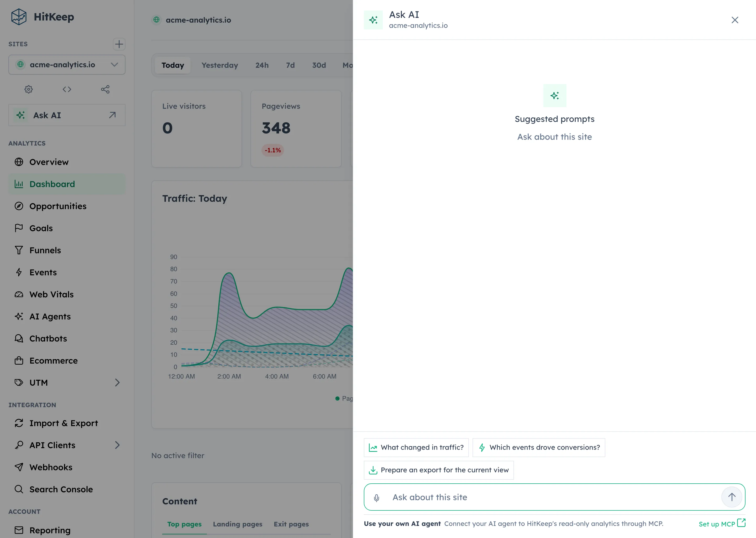Open the Opportunities page
Screen dimensions: 756x538
(x=67, y=206)
